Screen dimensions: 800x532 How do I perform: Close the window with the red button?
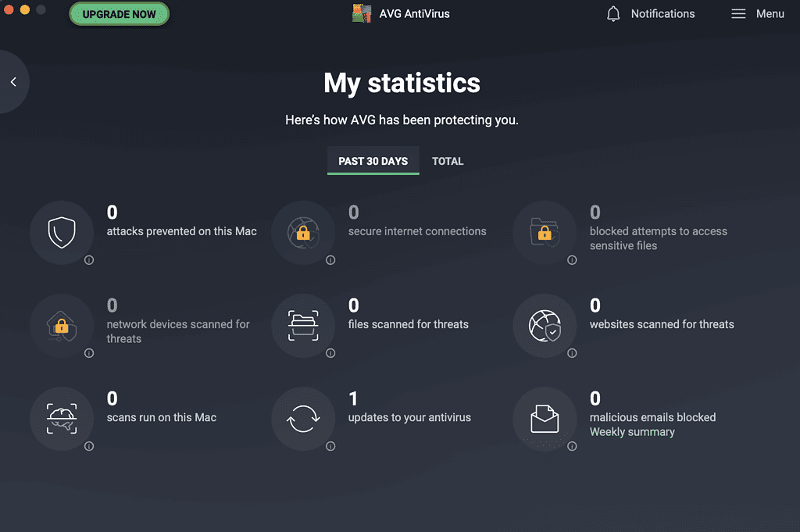click(x=9, y=9)
